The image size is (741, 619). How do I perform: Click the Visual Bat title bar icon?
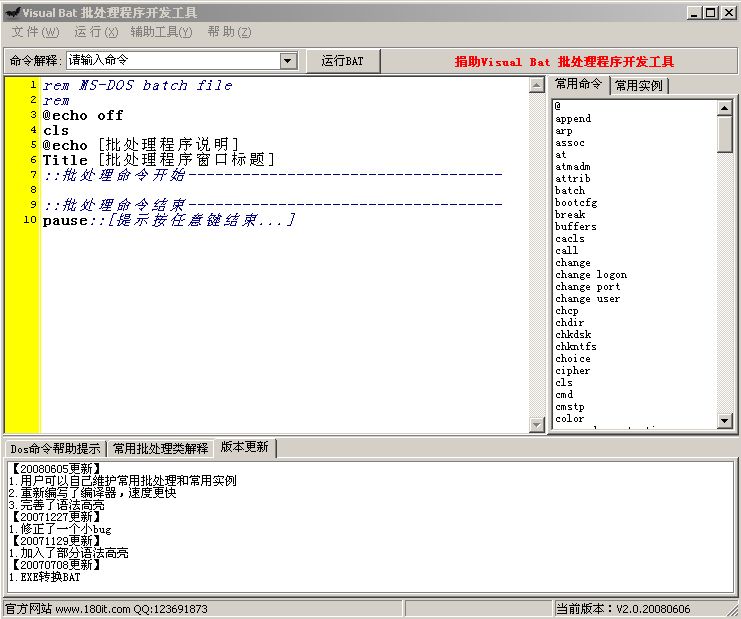point(12,12)
